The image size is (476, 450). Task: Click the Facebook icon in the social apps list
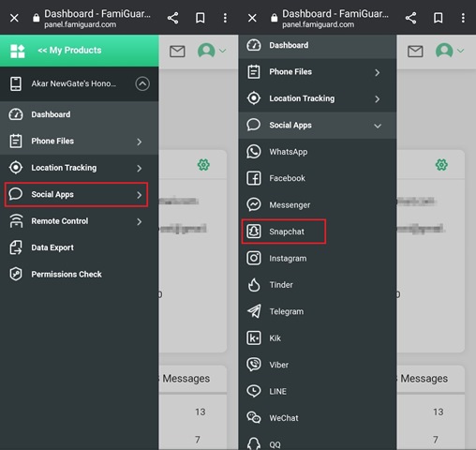(254, 178)
